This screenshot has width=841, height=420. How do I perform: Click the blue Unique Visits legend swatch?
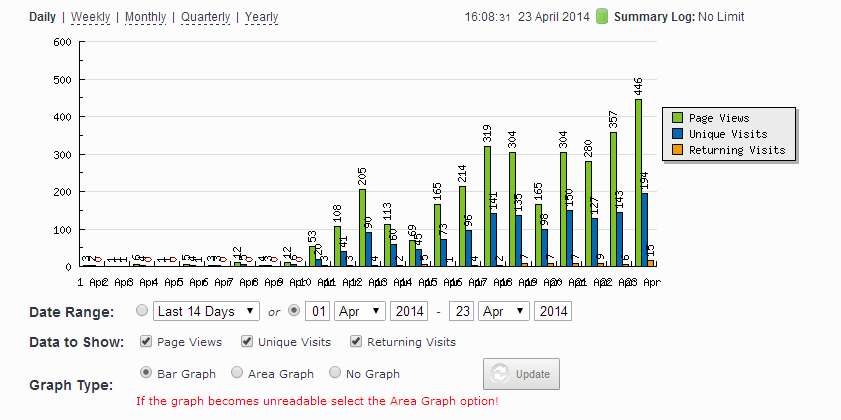click(677, 134)
